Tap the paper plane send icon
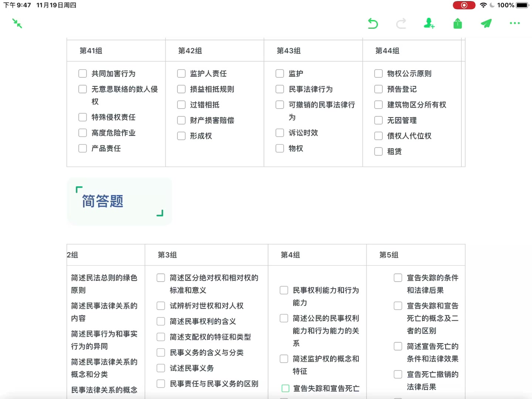 click(486, 23)
